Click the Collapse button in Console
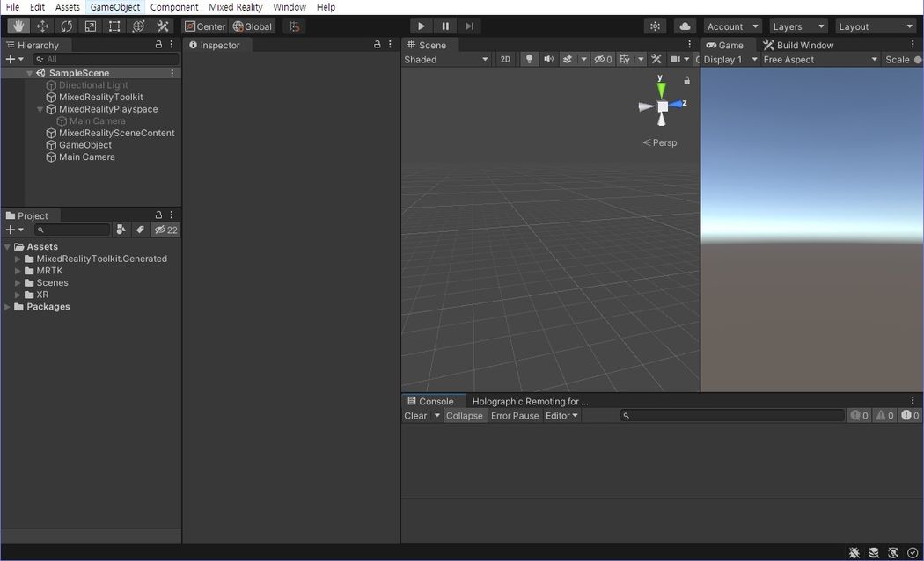 click(x=465, y=416)
